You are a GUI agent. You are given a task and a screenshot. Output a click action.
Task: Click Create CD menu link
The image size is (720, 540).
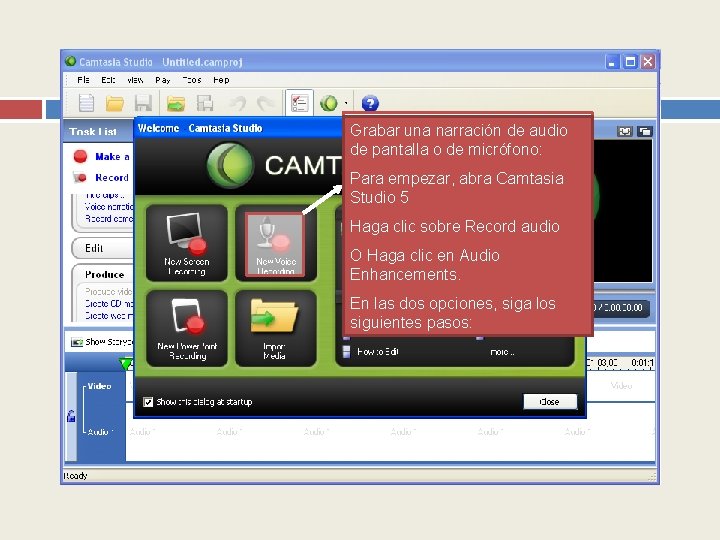point(109,304)
